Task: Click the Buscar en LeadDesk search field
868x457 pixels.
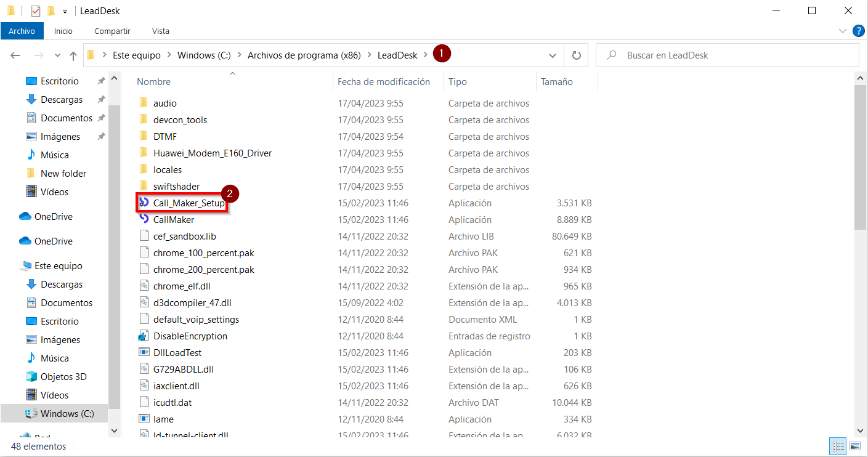Action: click(727, 55)
